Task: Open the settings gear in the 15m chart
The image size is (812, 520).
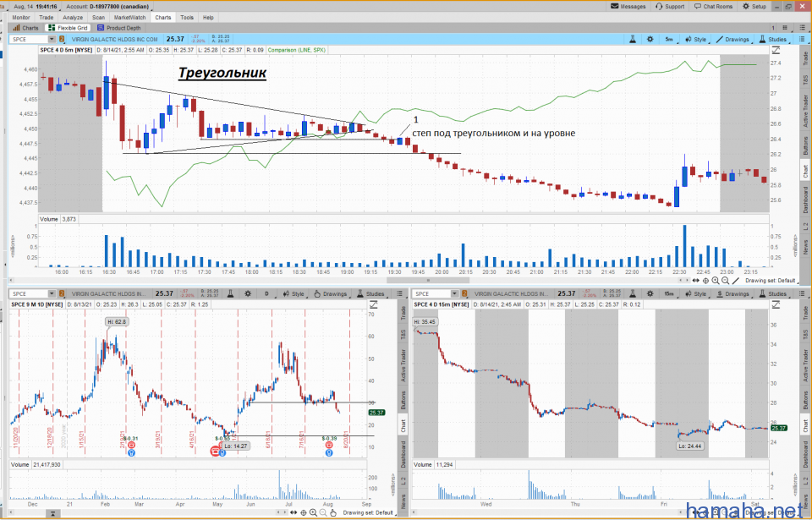Action: pyautogui.click(x=650, y=293)
